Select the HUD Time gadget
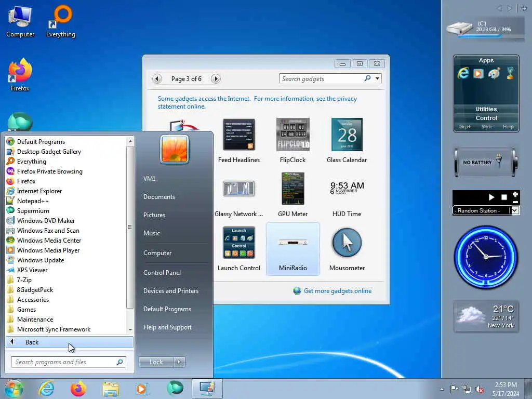Screen dimensions: 532x399 (x=347, y=195)
